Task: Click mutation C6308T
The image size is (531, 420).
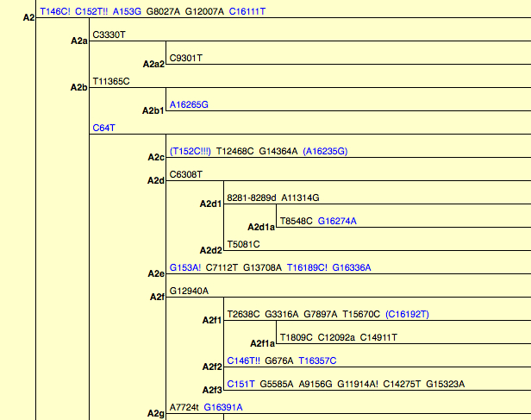Action: point(186,174)
